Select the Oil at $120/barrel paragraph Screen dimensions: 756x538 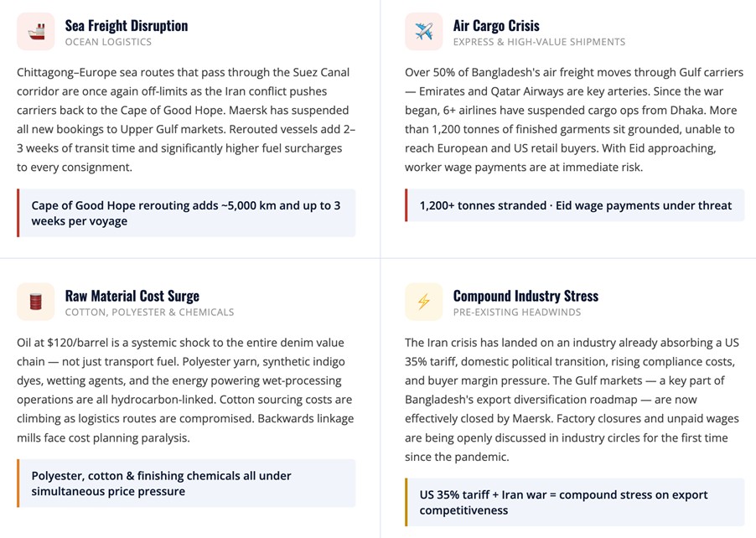(x=184, y=390)
